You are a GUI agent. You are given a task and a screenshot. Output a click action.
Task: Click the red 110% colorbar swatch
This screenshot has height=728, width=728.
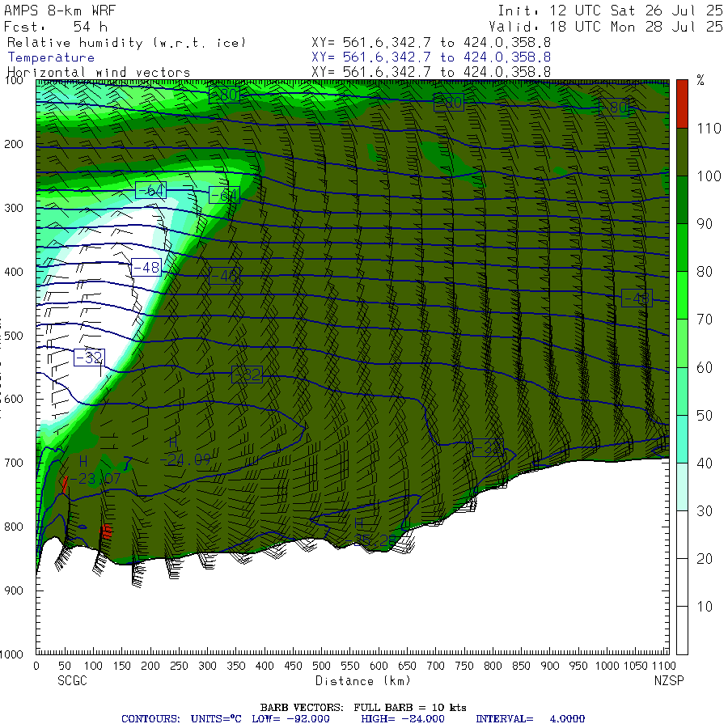coord(682,104)
